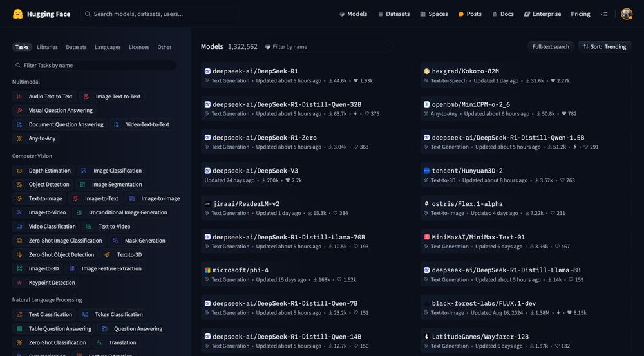Switch to the Libraries filter tab
Image resolution: width=644 pixels, height=356 pixels.
[x=47, y=47]
